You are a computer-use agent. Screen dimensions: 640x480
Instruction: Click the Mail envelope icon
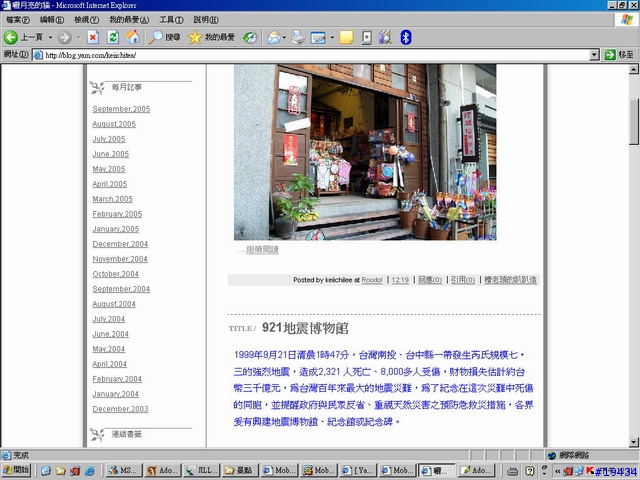point(273,38)
